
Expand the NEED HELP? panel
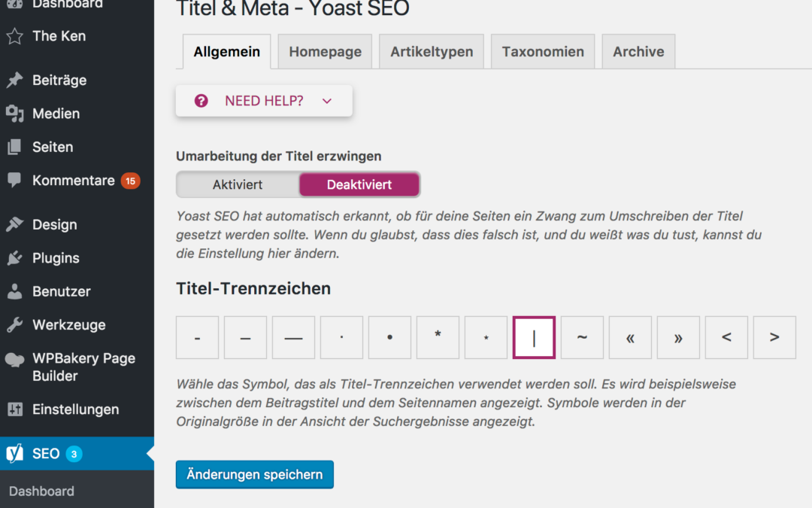[x=264, y=101]
